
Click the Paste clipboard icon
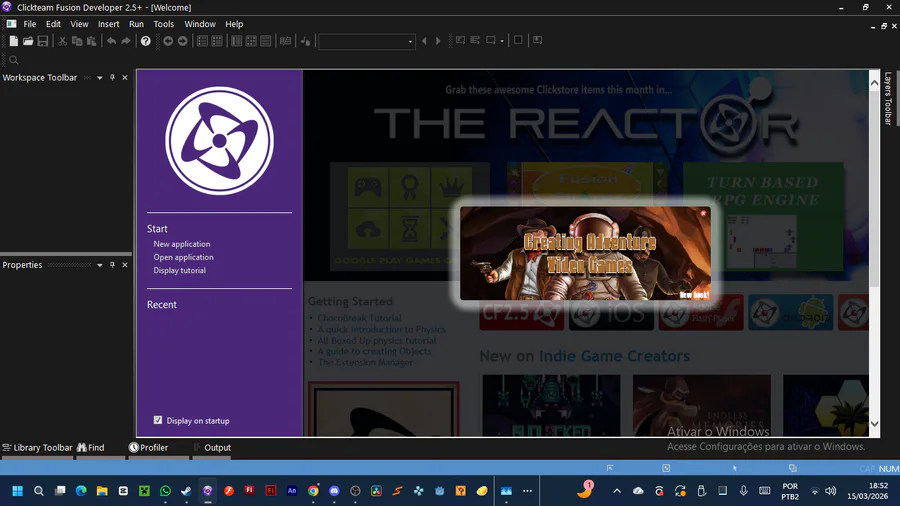[91, 41]
